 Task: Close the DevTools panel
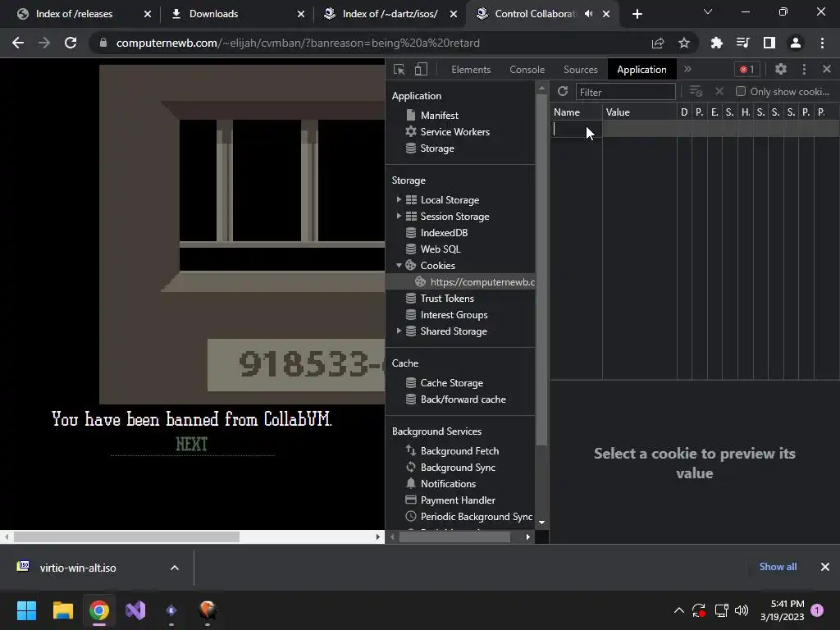[x=827, y=69]
